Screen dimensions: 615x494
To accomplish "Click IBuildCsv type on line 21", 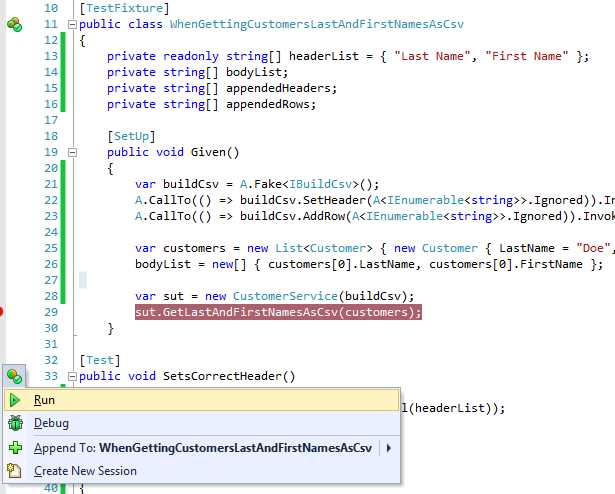I will 320,184.
